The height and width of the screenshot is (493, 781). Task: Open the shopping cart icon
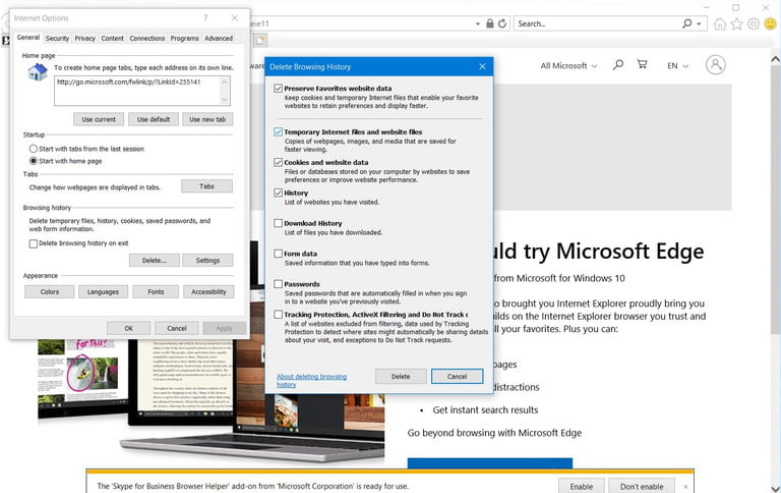642,64
